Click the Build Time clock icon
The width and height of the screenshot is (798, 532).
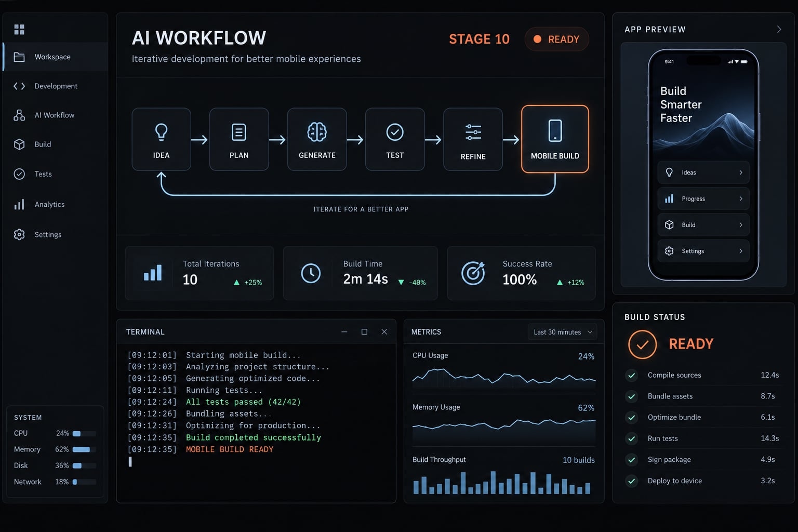click(311, 273)
